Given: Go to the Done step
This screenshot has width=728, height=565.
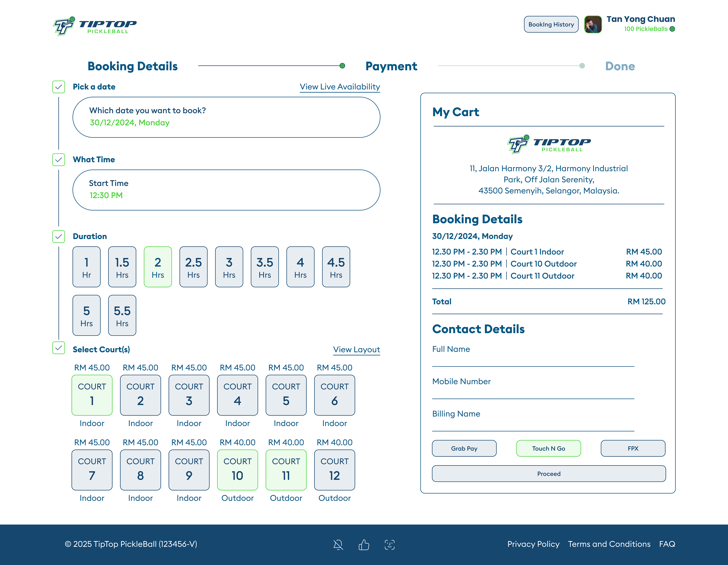Looking at the screenshot, I should click(620, 66).
